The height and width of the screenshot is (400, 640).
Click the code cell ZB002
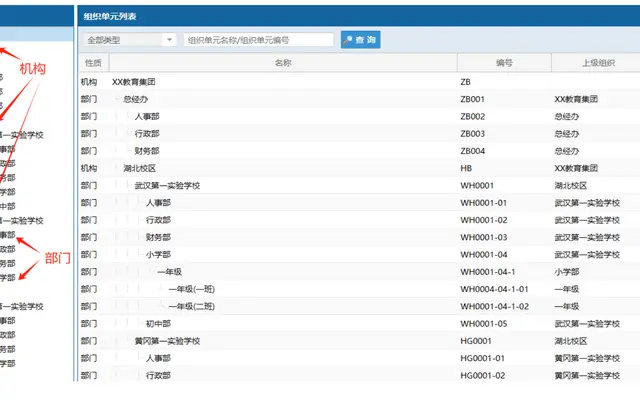pyautogui.click(x=473, y=116)
